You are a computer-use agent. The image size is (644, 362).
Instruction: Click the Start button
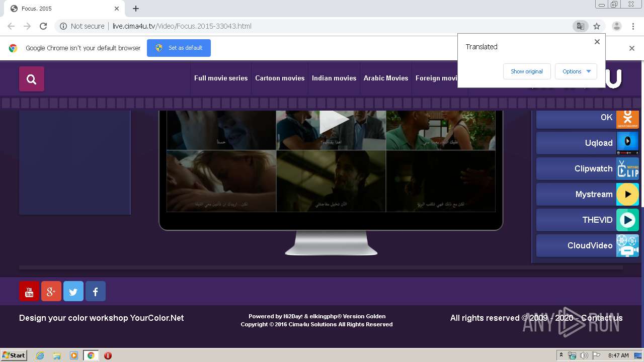[14, 355]
